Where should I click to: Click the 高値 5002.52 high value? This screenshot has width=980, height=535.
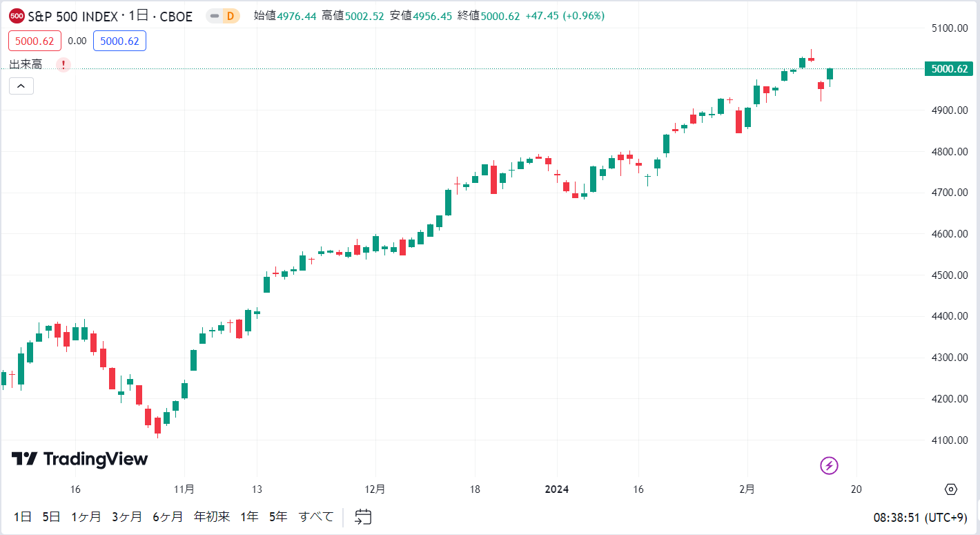click(353, 16)
